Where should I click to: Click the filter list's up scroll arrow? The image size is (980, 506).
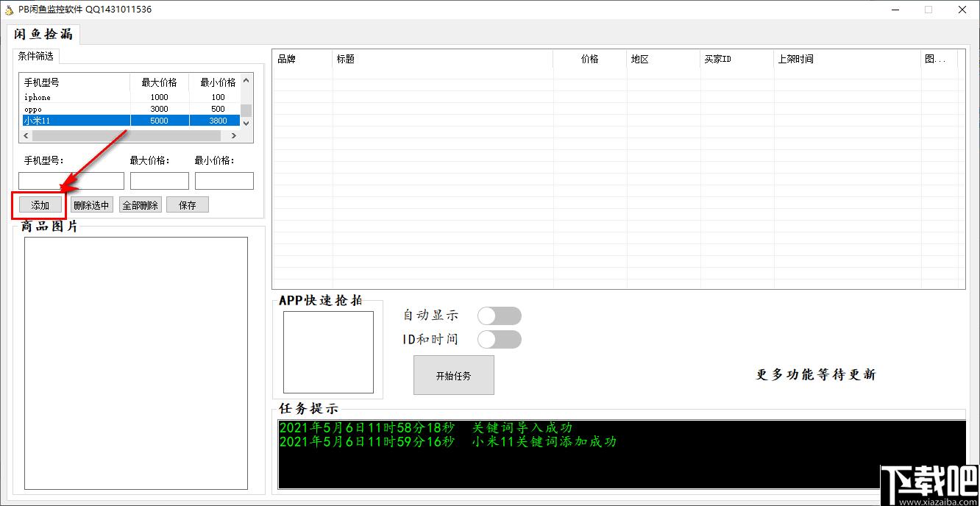(246, 80)
